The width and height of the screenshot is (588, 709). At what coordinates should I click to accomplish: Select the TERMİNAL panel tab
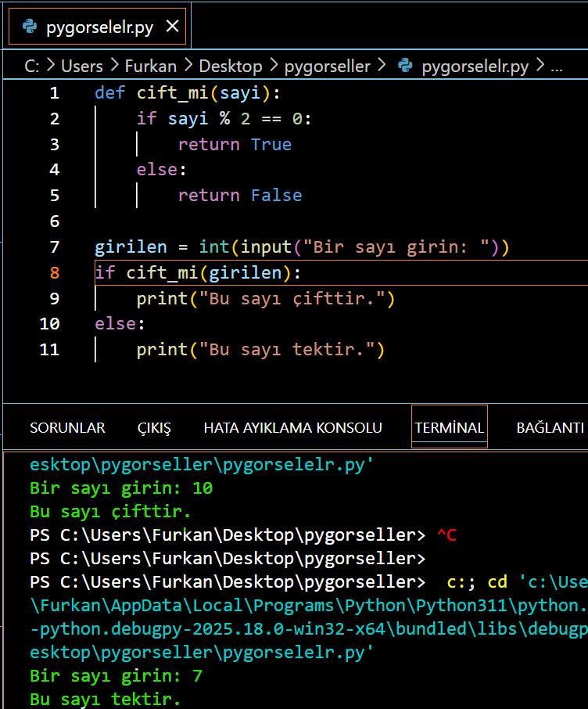450,428
